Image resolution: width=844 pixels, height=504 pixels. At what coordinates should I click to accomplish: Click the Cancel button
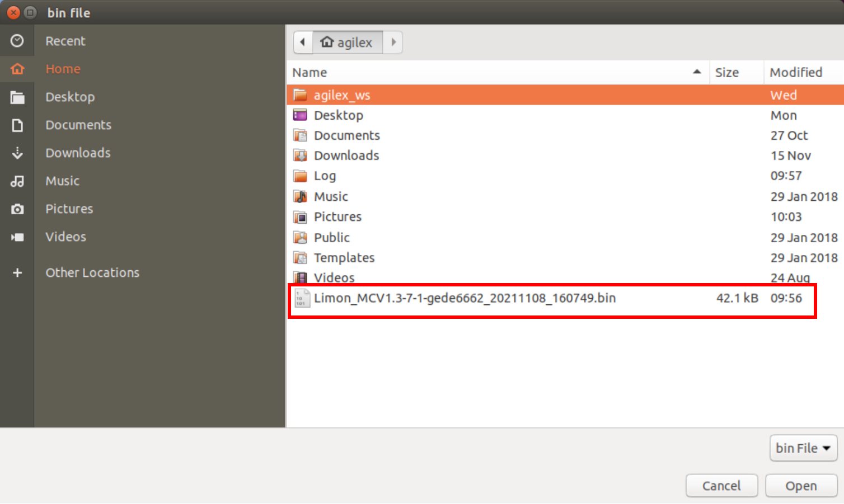[x=721, y=486]
